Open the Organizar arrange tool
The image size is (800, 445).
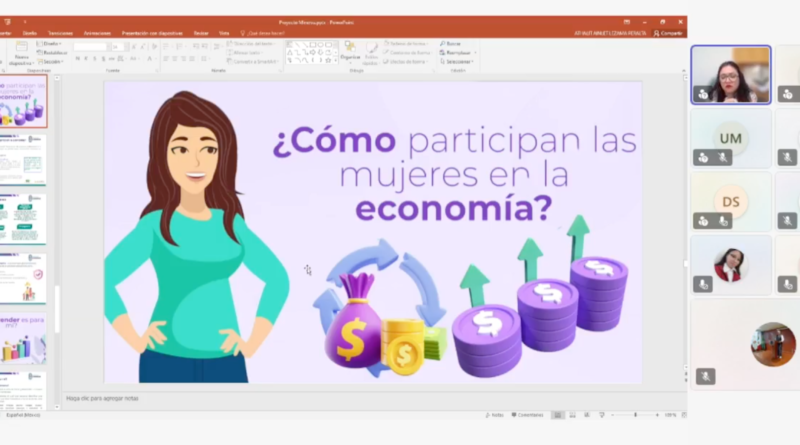pos(350,53)
